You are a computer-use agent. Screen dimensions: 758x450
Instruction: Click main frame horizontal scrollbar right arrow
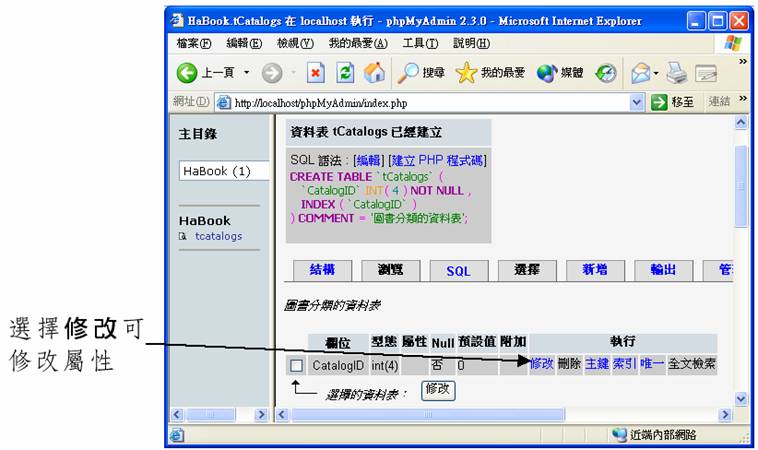[x=725, y=415]
